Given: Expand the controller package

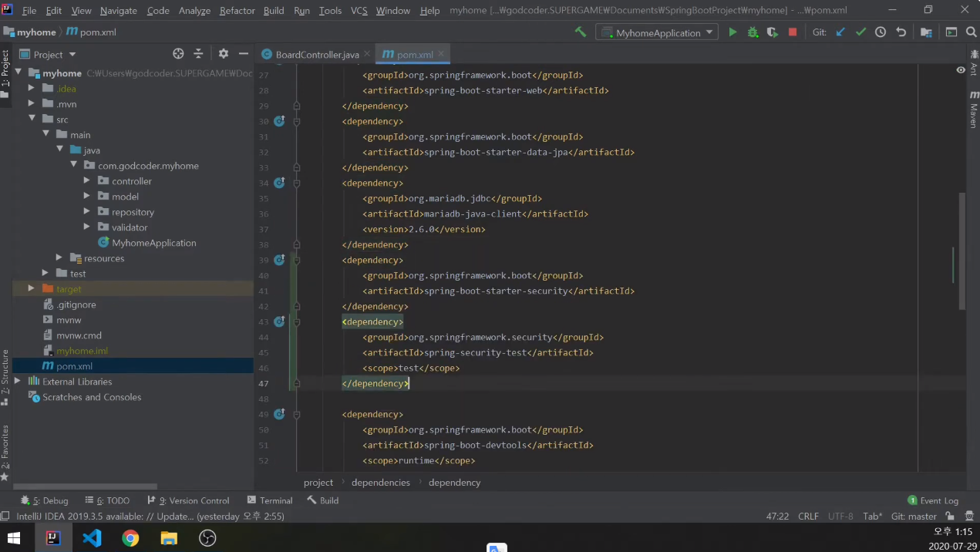Looking at the screenshot, I should [x=87, y=181].
